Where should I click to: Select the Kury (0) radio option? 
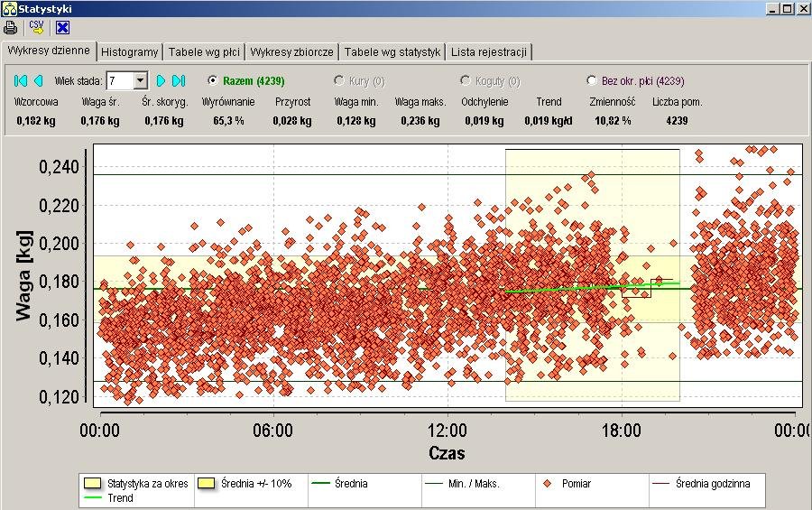(339, 80)
